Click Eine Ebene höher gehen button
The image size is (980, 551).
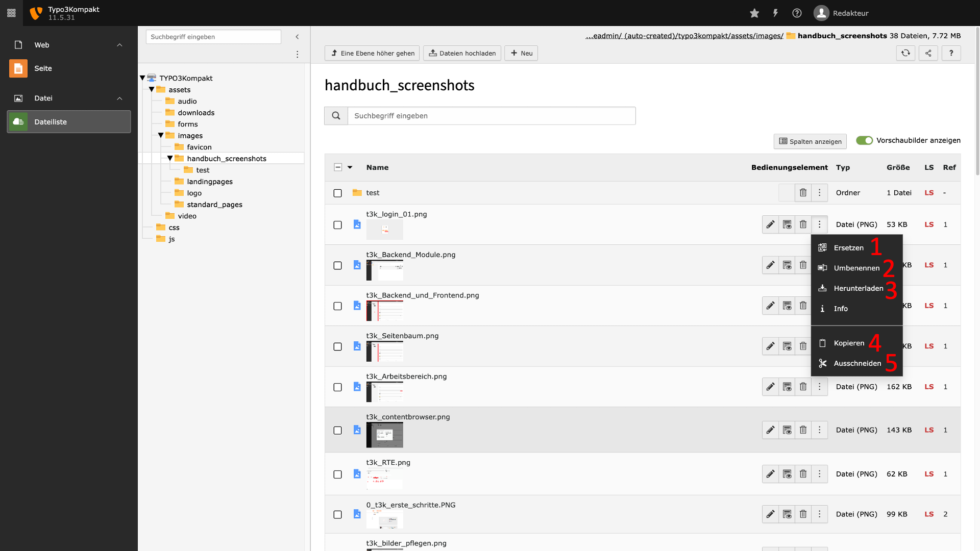[372, 53]
